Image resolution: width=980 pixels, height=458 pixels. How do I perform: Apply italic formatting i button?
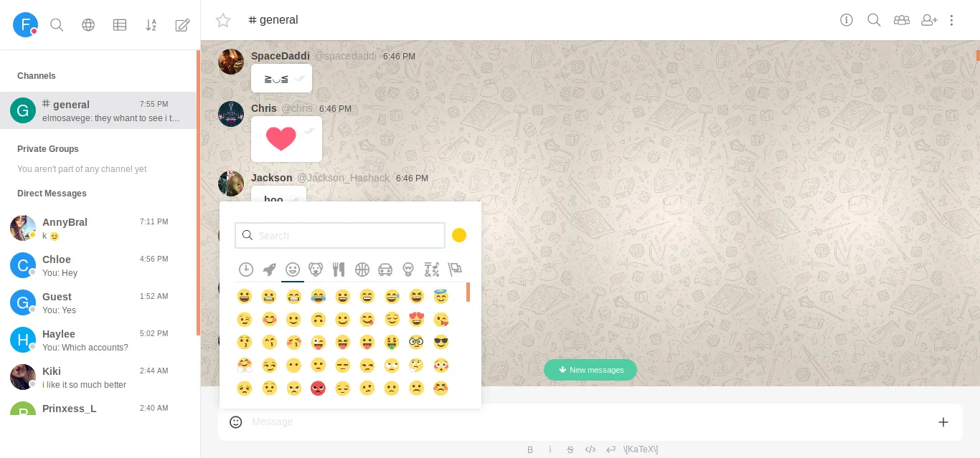click(x=550, y=449)
